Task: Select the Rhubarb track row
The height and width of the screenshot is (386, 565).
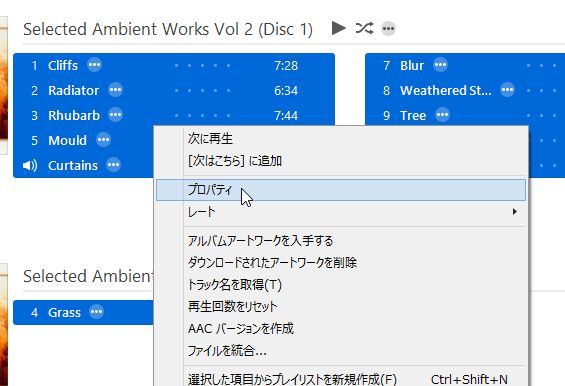Action: 174,115
